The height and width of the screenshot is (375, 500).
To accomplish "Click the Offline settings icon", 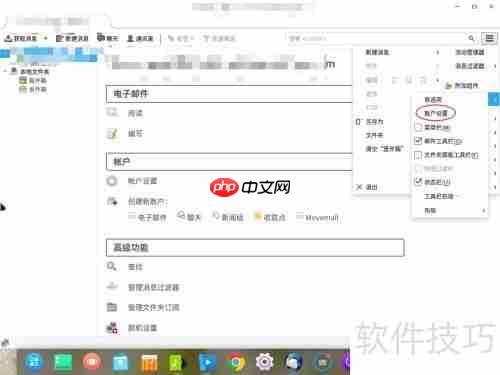I will [x=112, y=328].
